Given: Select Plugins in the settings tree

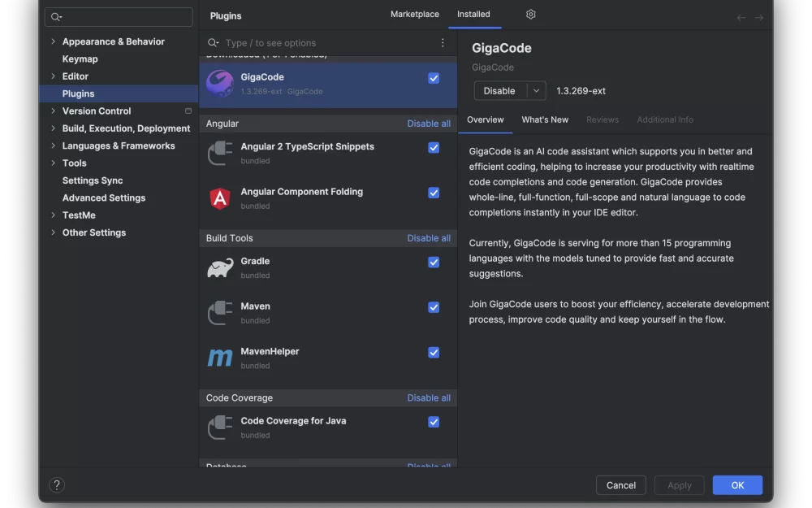Looking at the screenshot, I should pyautogui.click(x=119, y=93).
